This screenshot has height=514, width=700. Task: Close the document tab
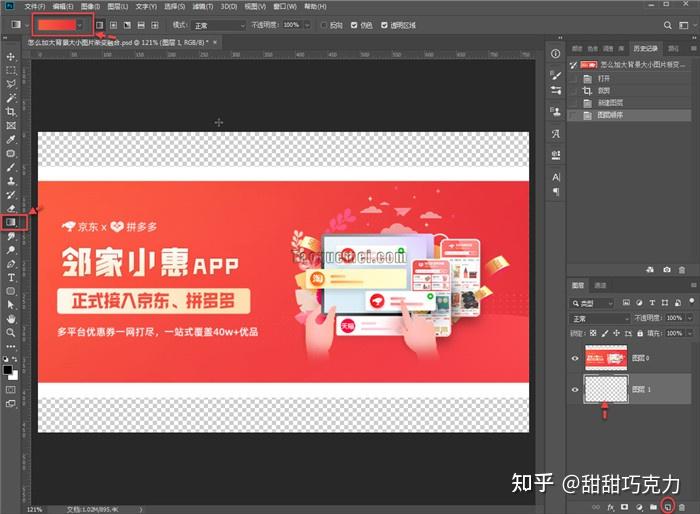point(215,42)
